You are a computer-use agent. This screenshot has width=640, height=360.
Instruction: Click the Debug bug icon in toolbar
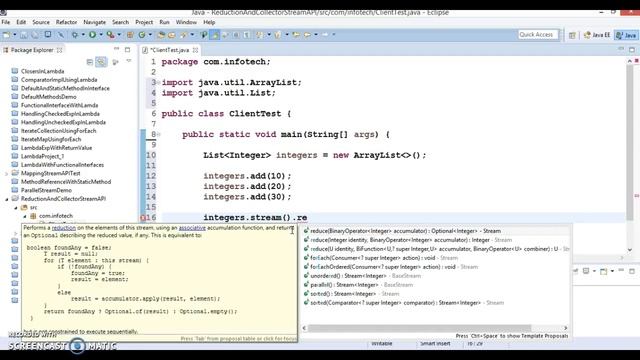(x=75, y=35)
